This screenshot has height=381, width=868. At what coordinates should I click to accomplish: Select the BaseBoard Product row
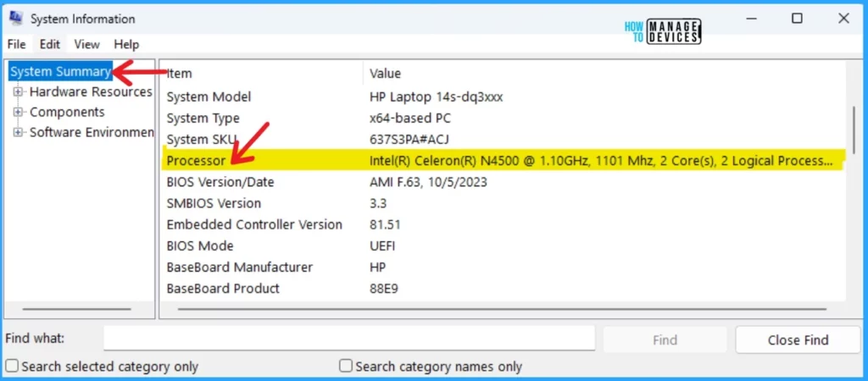[x=503, y=288]
